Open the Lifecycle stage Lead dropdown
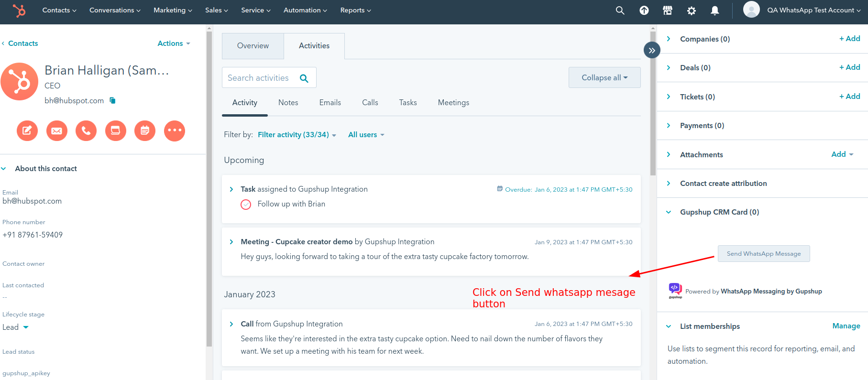This screenshot has height=380, width=868. [x=16, y=327]
